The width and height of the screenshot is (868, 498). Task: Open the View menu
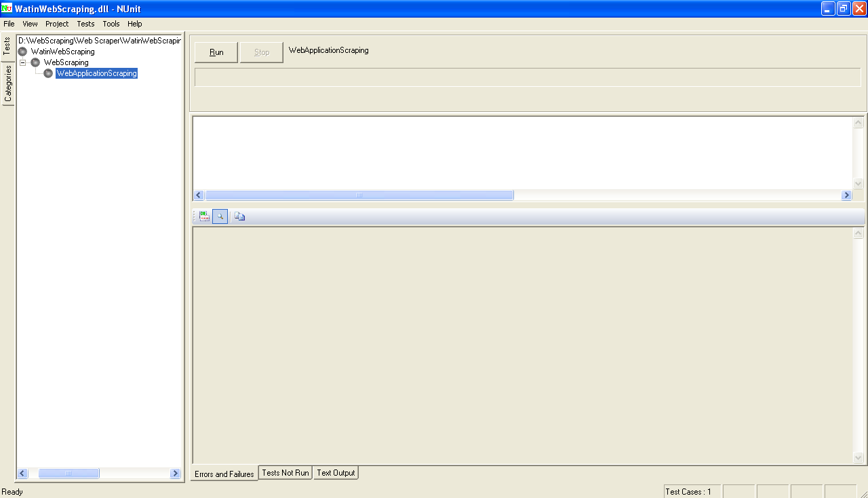tap(30, 24)
